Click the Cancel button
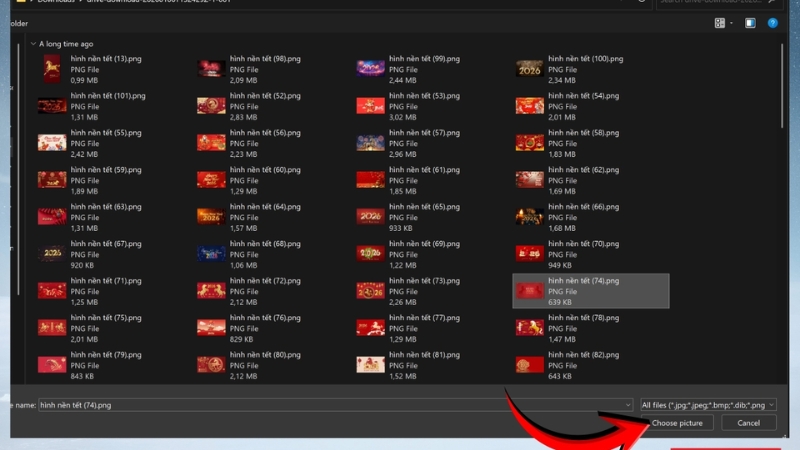Image resolution: width=800 pixels, height=450 pixels. point(748,423)
